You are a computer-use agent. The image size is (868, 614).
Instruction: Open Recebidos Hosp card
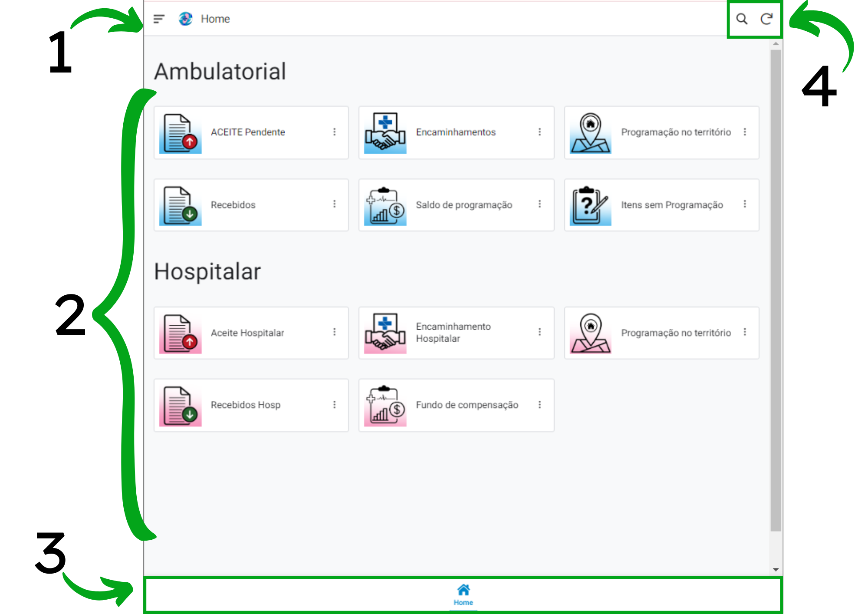pos(246,405)
